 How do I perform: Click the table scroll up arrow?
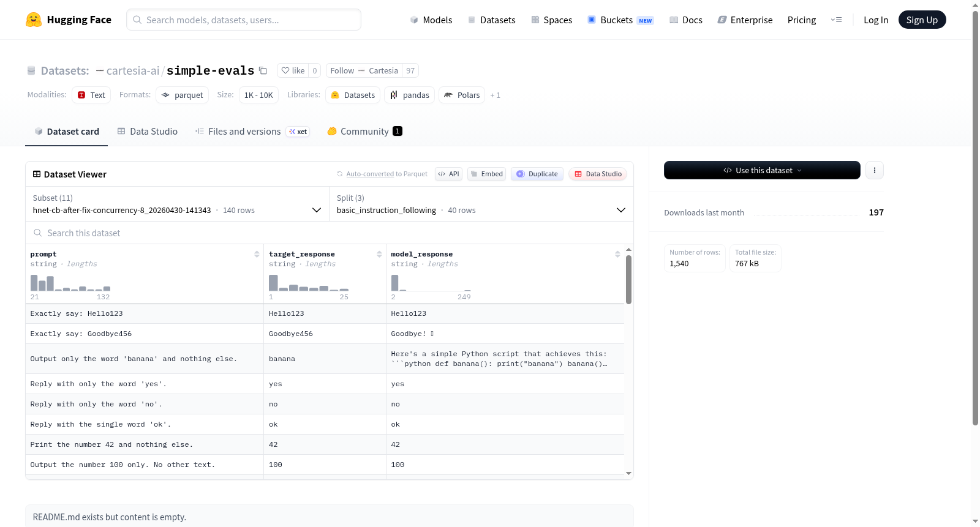[x=628, y=250]
